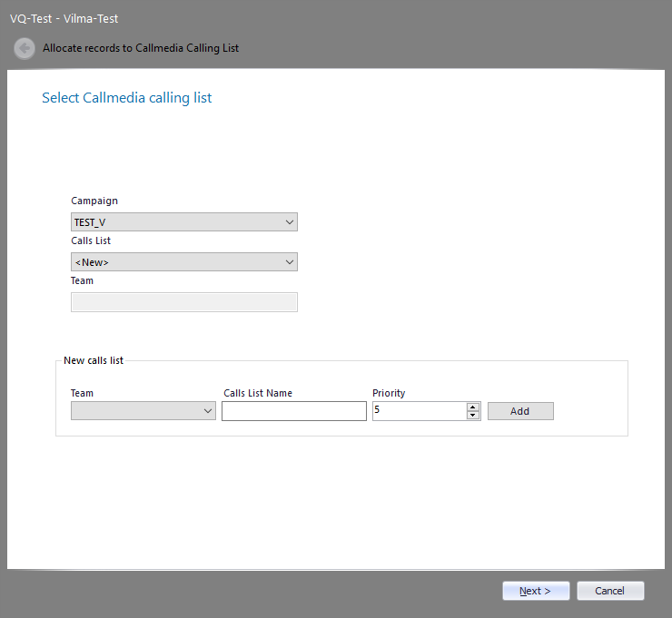Cancel the allocation wizard
This screenshot has height=618, width=672.
point(610,591)
